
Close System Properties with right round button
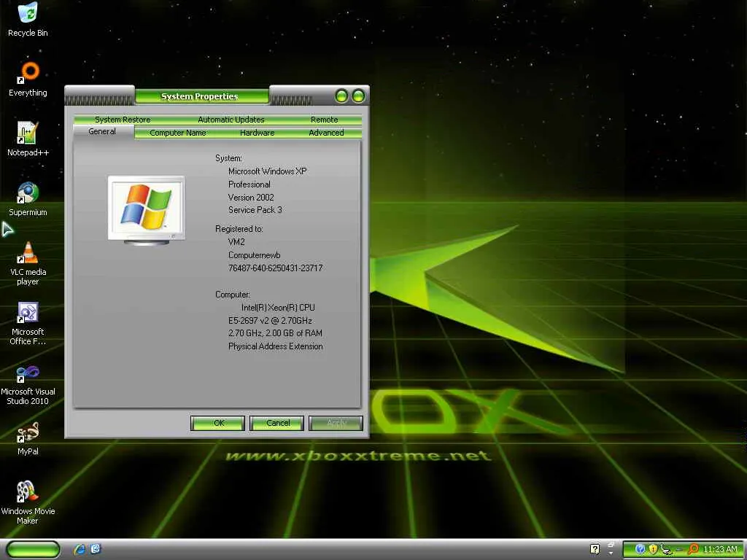358,96
